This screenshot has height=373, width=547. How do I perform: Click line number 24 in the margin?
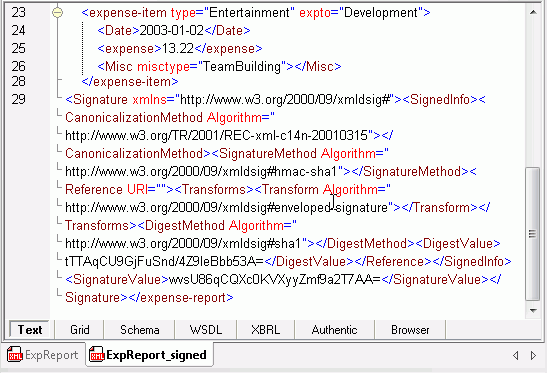click(18, 31)
